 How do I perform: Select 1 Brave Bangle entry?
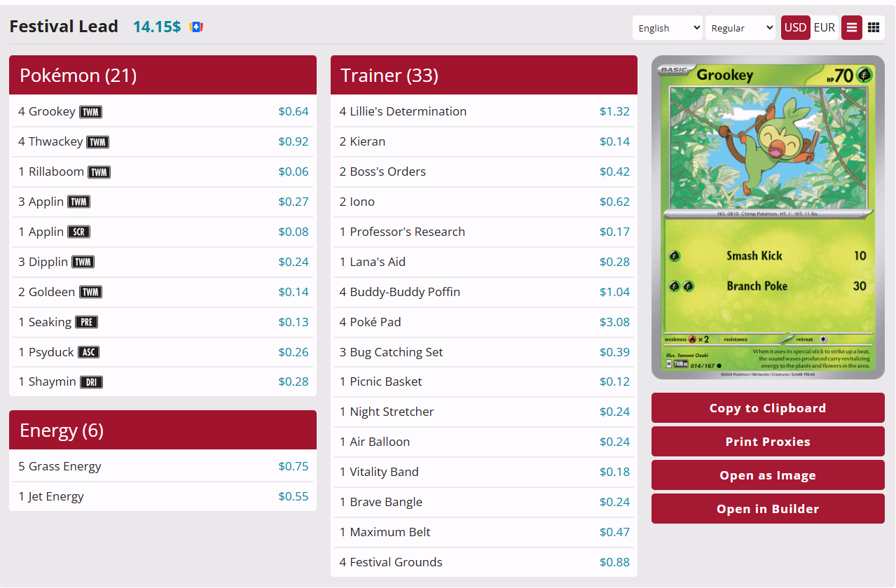pyautogui.click(x=484, y=502)
